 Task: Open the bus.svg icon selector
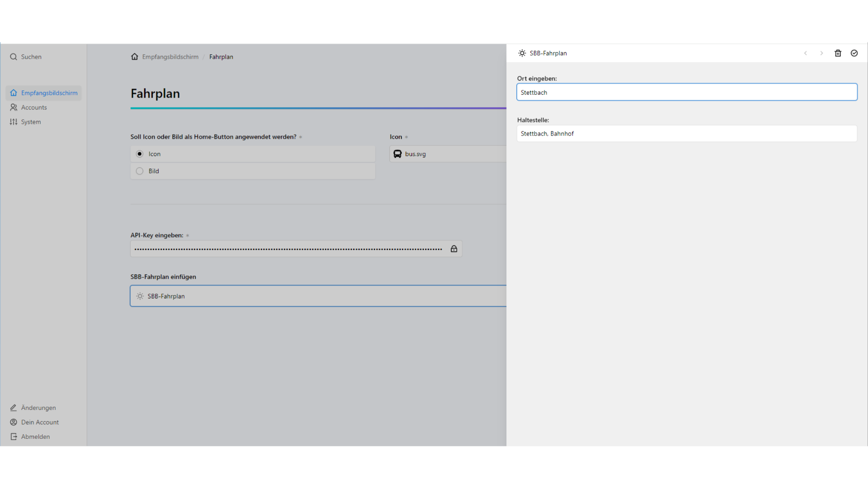448,154
